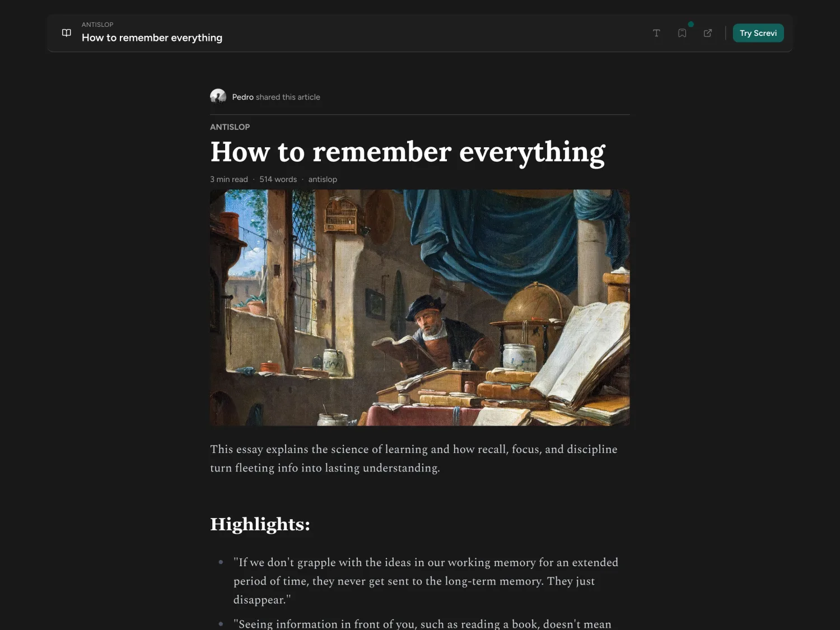Open the article in external link icon

[x=708, y=33]
